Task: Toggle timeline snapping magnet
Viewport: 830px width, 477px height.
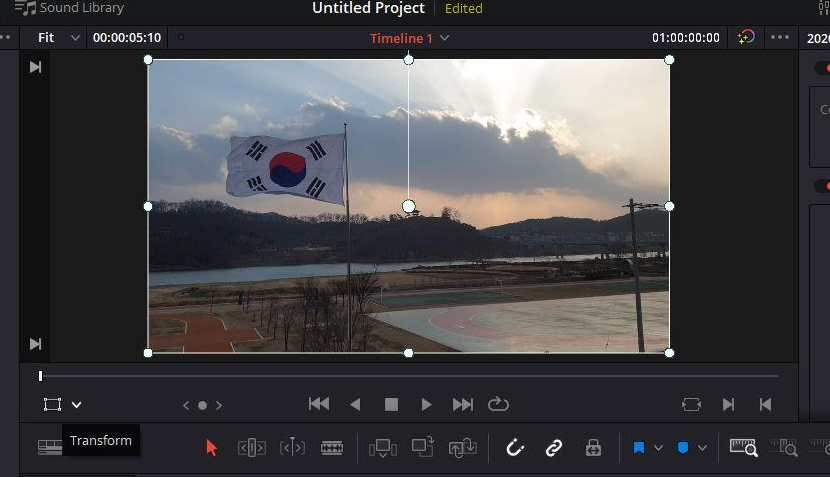Action: coord(515,448)
